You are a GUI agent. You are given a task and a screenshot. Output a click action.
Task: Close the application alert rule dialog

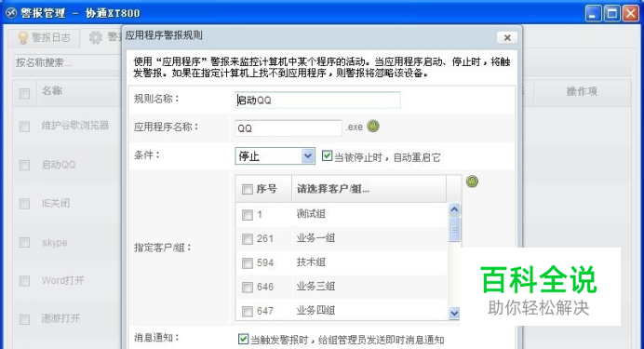507,38
